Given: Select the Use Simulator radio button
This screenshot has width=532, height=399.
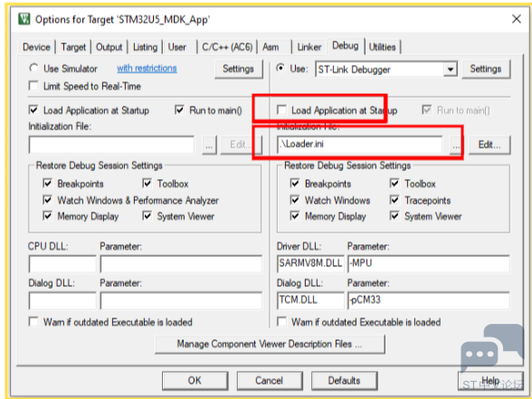Looking at the screenshot, I should 33,68.
